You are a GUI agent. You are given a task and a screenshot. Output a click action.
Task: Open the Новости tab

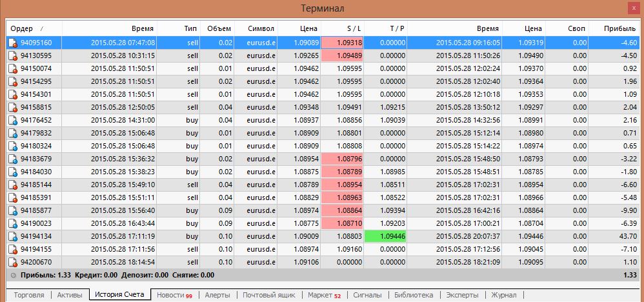tap(174, 295)
